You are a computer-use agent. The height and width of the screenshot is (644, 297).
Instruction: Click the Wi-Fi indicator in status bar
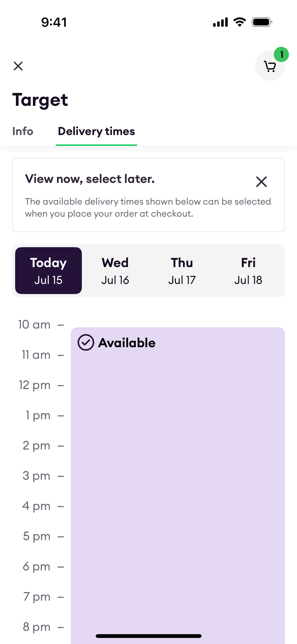click(x=239, y=22)
